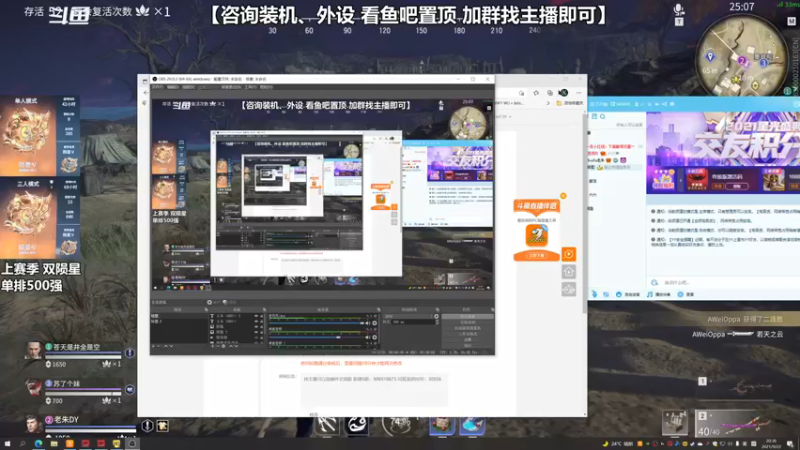Pop out the Scenes dock panel
Image resolution: width=800 pixels, height=450 pixels.
206,310
